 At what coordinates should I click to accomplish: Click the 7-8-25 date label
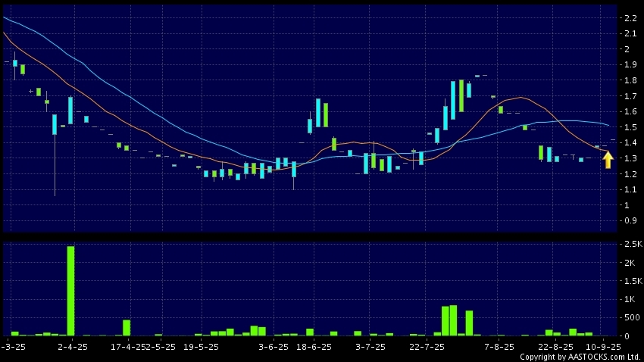(x=499, y=347)
